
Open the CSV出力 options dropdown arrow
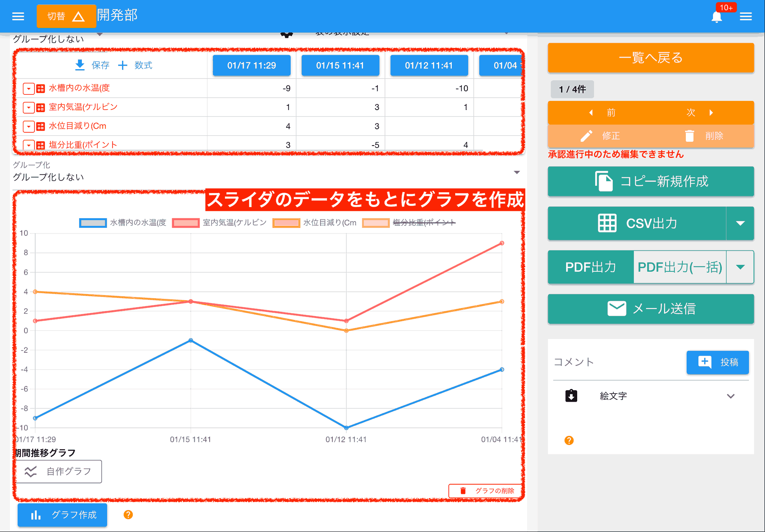click(740, 224)
